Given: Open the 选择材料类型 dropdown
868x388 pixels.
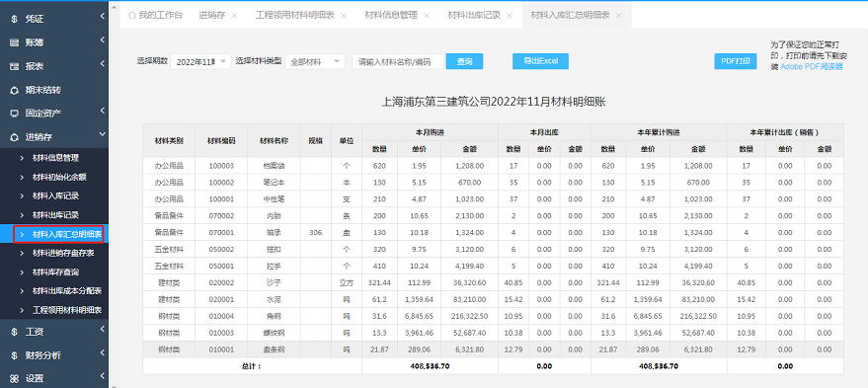Looking at the screenshot, I should click(315, 61).
